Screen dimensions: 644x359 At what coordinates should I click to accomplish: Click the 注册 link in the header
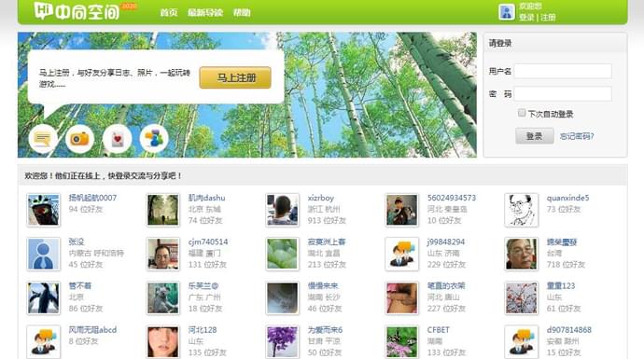[x=548, y=17]
